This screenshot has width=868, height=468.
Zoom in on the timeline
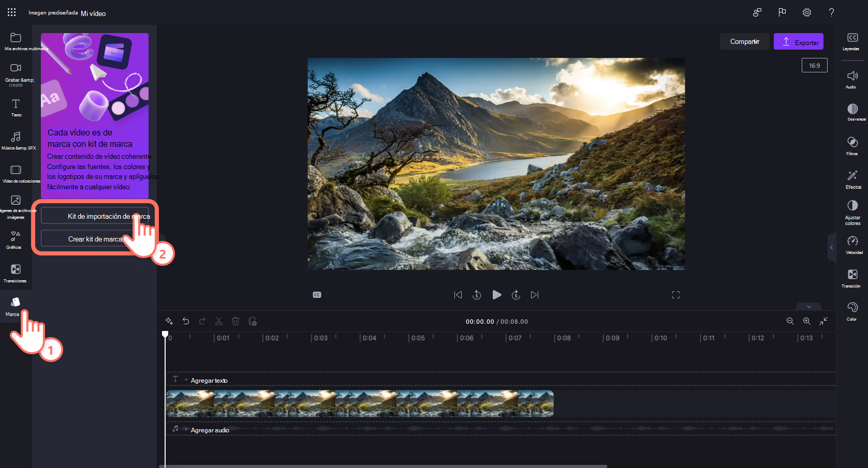(x=806, y=321)
